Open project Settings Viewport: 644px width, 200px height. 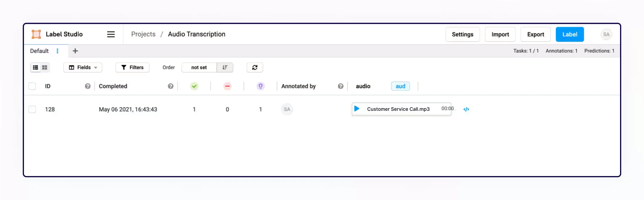(462, 34)
